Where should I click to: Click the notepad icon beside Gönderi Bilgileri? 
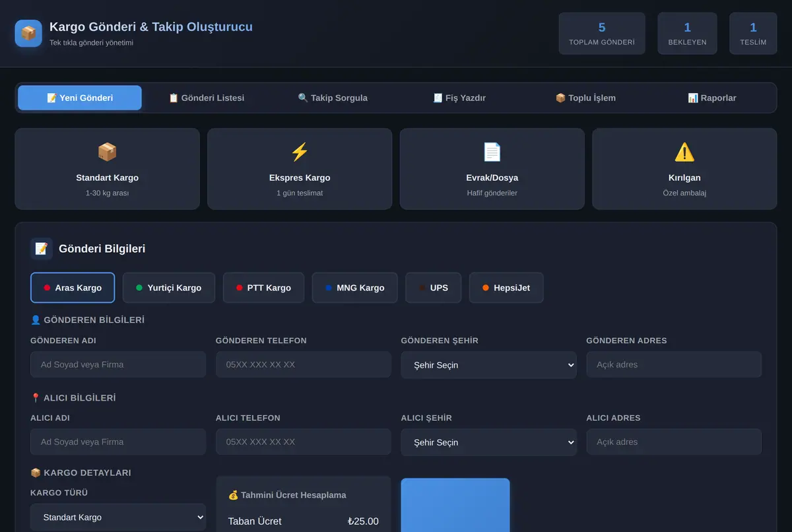(x=42, y=249)
